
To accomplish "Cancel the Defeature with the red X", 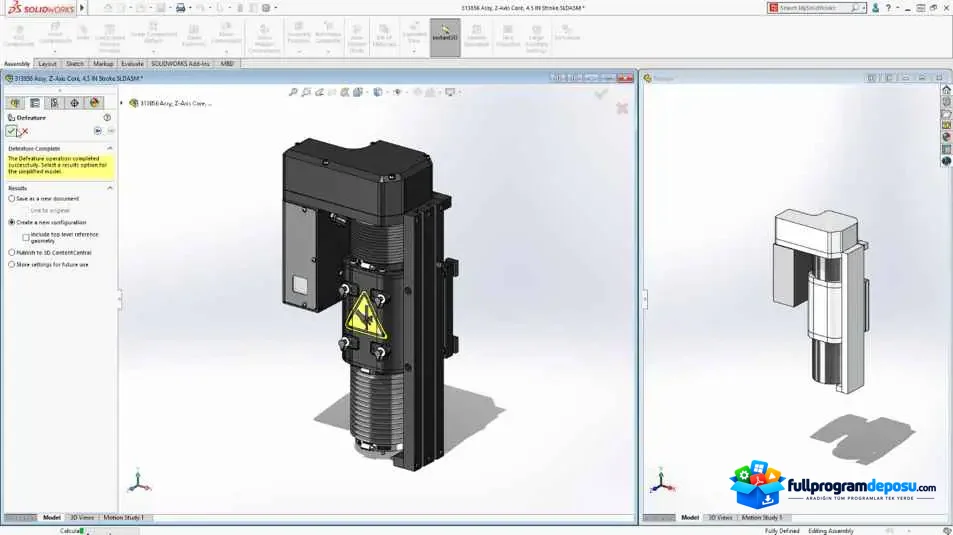I will point(25,131).
